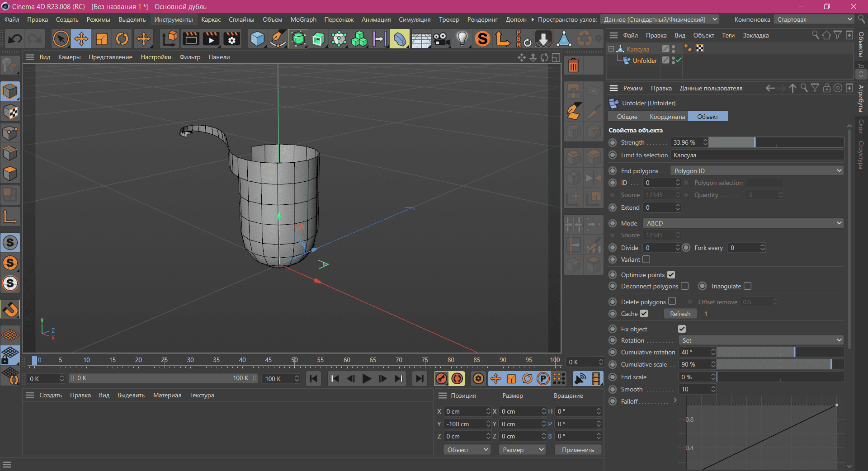Toggle Autokeying icon in timeline bar

[458, 379]
